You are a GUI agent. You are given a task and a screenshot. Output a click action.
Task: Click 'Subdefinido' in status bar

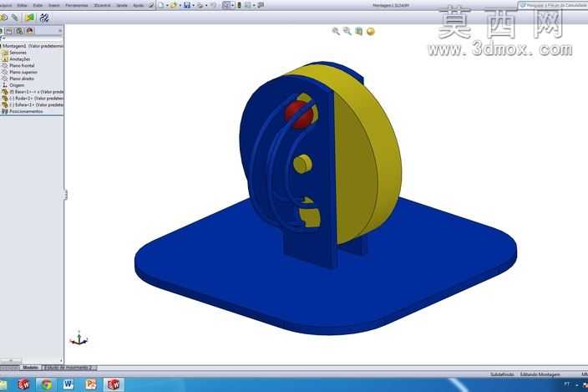click(502, 374)
